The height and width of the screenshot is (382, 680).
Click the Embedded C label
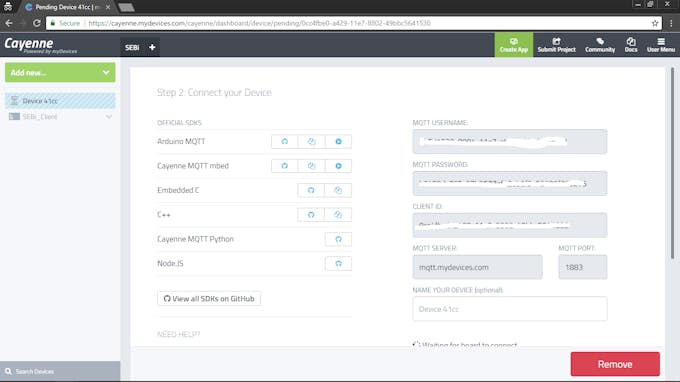pyautogui.click(x=178, y=190)
